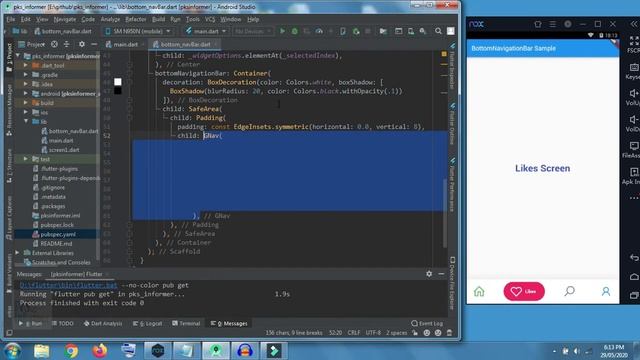
Task: Open the Build menu
Action: [158, 19]
